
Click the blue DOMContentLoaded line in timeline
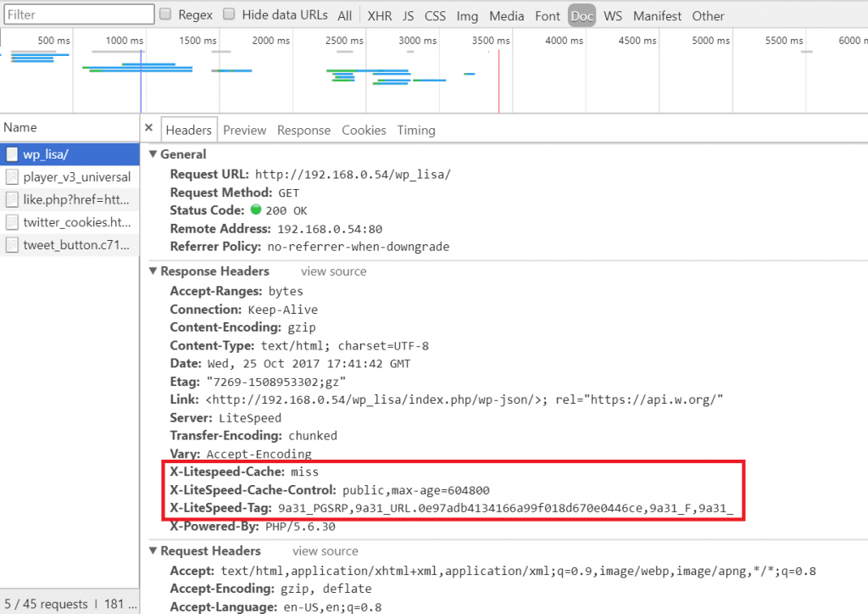pos(141,81)
